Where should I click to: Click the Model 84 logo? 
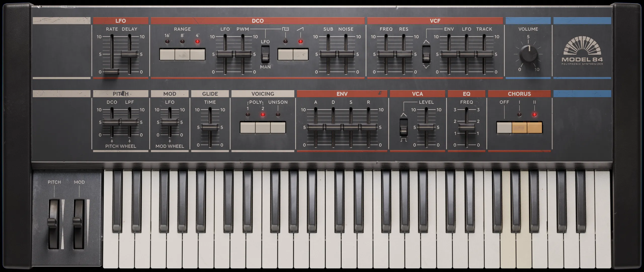582,51
